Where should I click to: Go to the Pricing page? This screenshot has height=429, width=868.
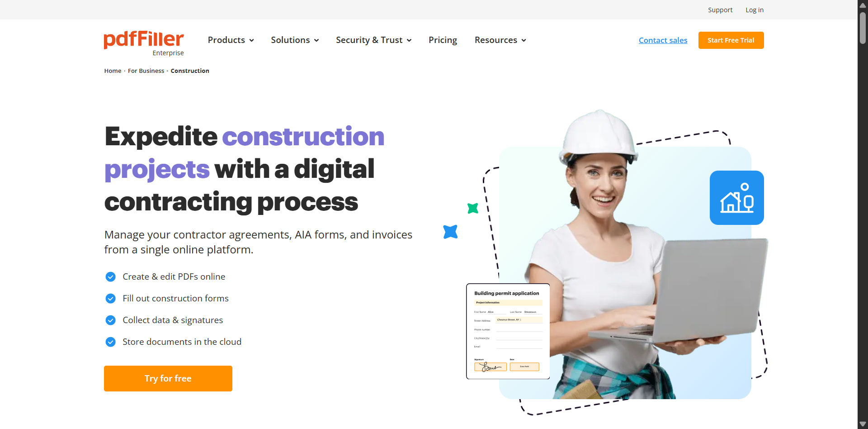(x=443, y=40)
